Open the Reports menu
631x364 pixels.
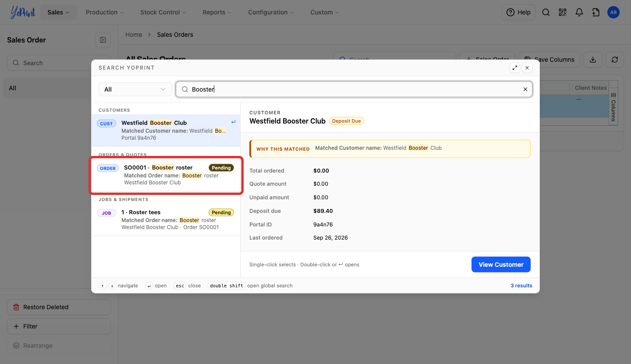pos(217,12)
